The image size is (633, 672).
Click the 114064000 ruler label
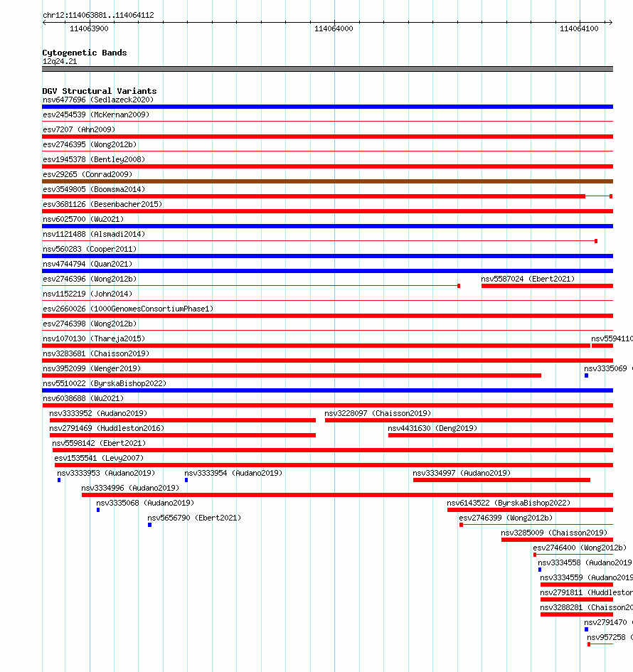click(334, 28)
